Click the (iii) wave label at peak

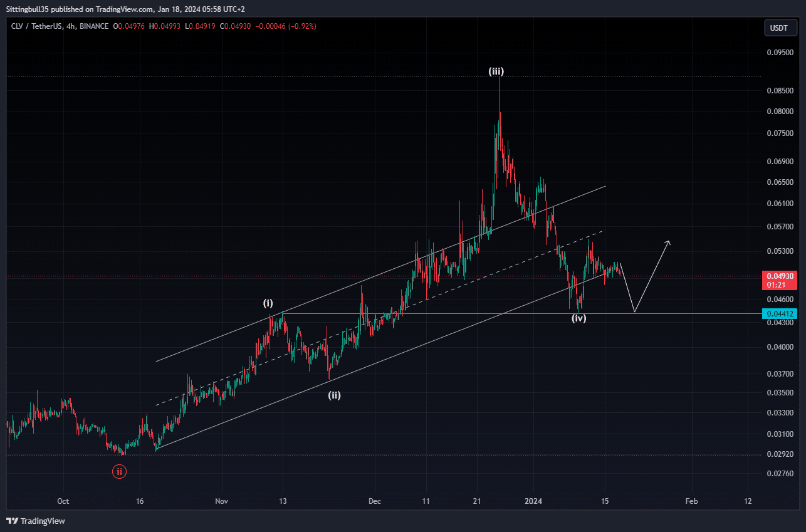496,72
